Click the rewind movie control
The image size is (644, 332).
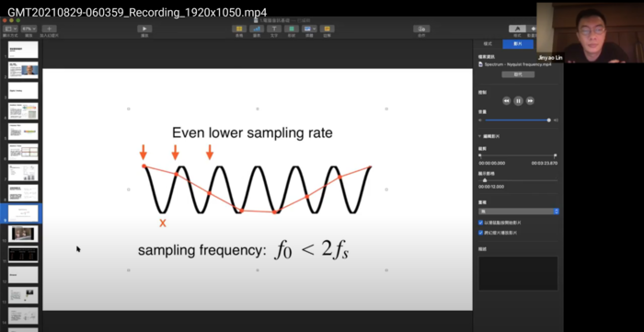click(x=506, y=101)
